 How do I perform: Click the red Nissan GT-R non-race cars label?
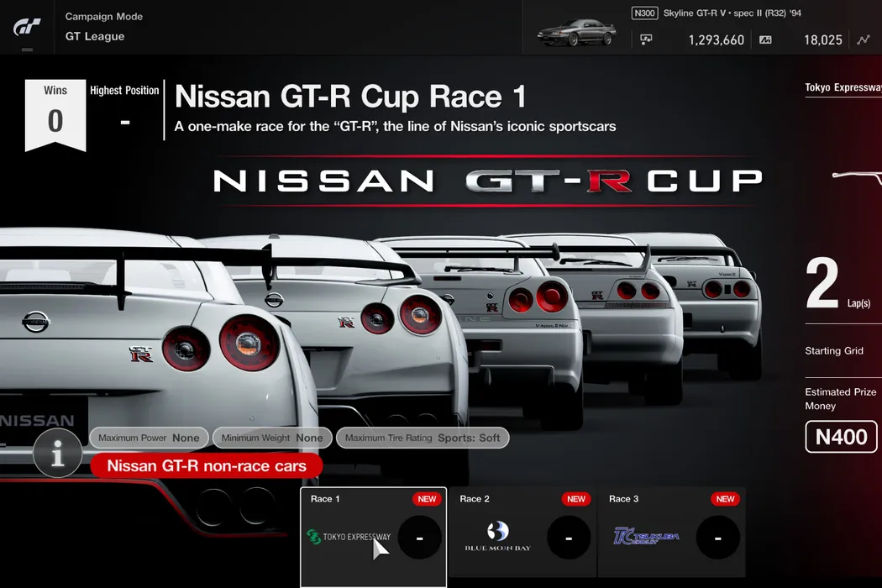click(x=206, y=465)
